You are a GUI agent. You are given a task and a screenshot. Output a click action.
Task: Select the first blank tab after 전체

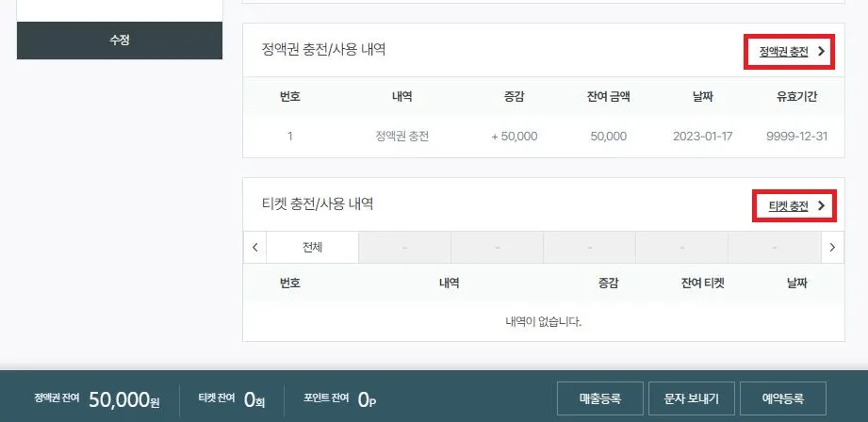click(x=404, y=248)
